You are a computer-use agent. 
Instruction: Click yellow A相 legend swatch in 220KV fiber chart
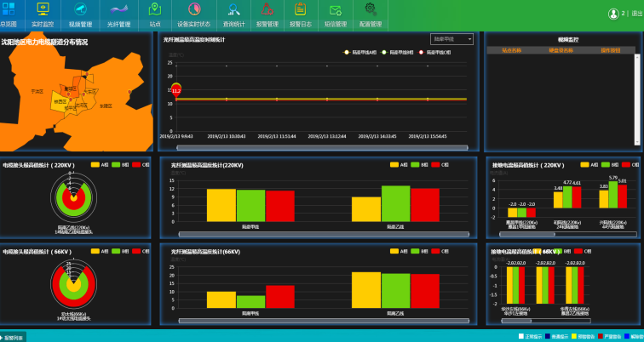395,165
